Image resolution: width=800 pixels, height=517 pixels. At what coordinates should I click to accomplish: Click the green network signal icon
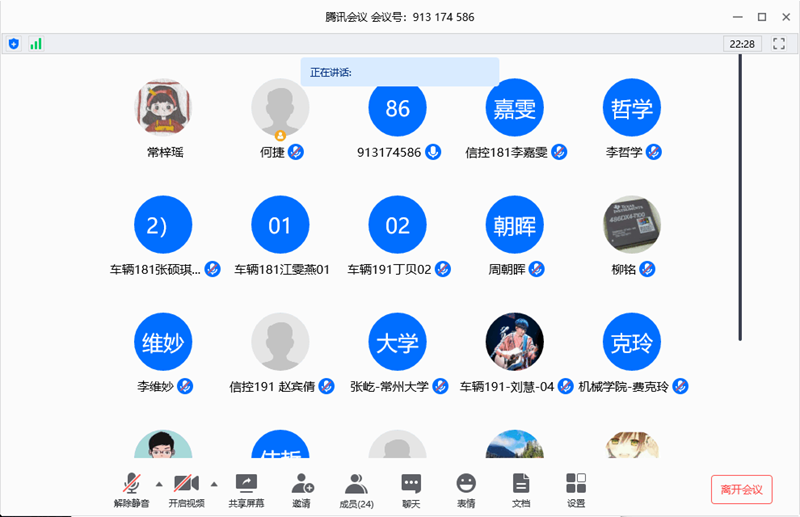36,44
